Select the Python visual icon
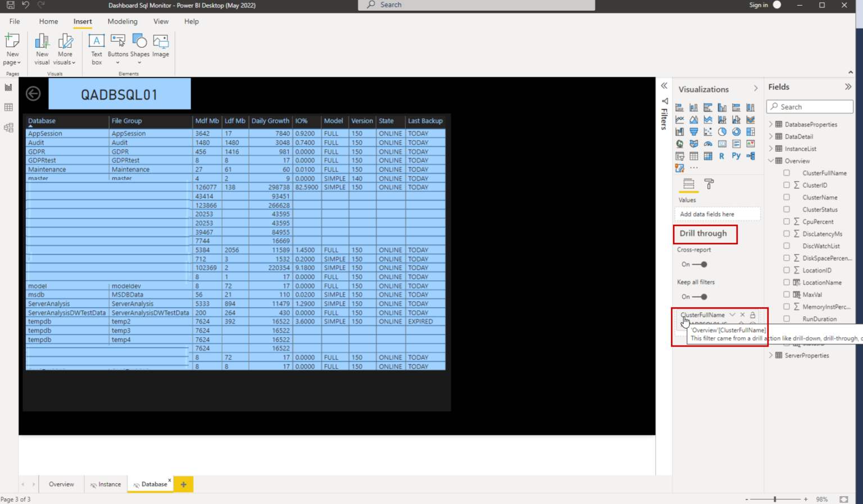 click(736, 156)
